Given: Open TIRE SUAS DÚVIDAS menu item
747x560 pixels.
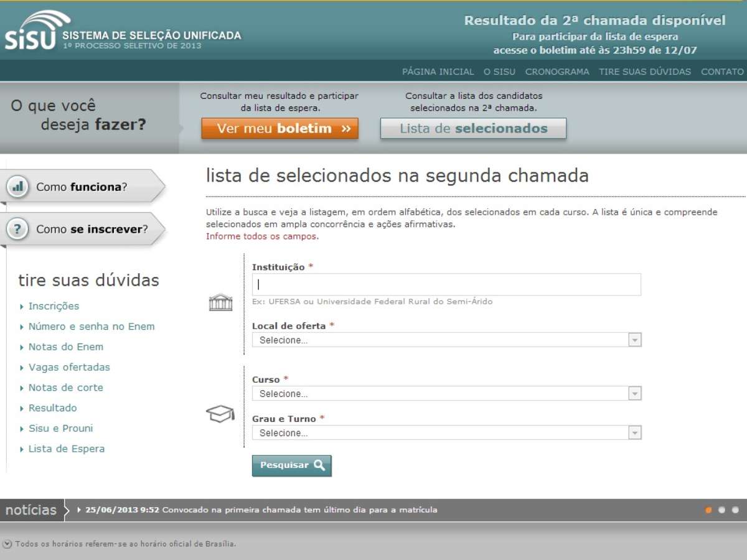Looking at the screenshot, I should click(644, 72).
